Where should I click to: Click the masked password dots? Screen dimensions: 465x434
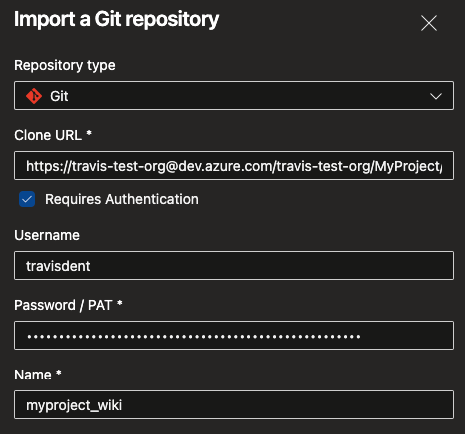pyautogui.click(x=194, y=337)
